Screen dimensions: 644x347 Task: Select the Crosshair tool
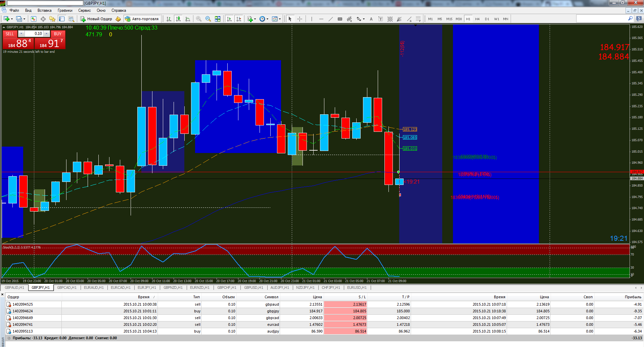tap(300, 19)
